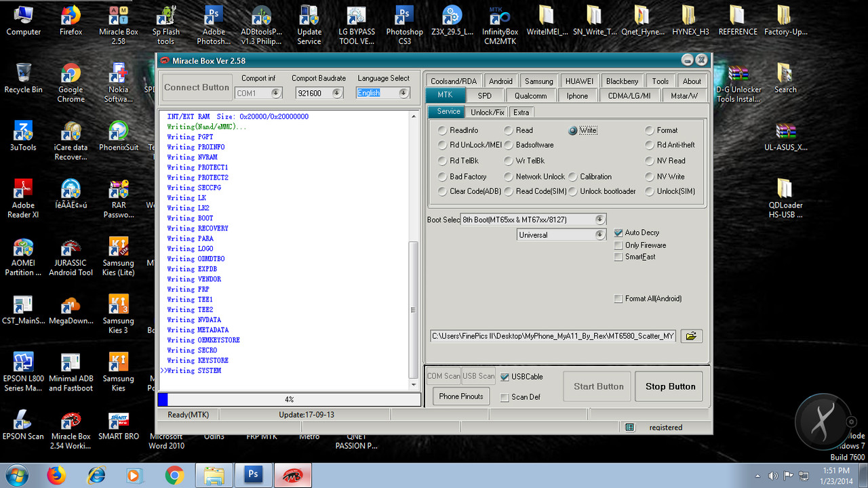Open Samsung Kies (Lite) desktop icon
This screenshot has width=868, height=488.
119,256
